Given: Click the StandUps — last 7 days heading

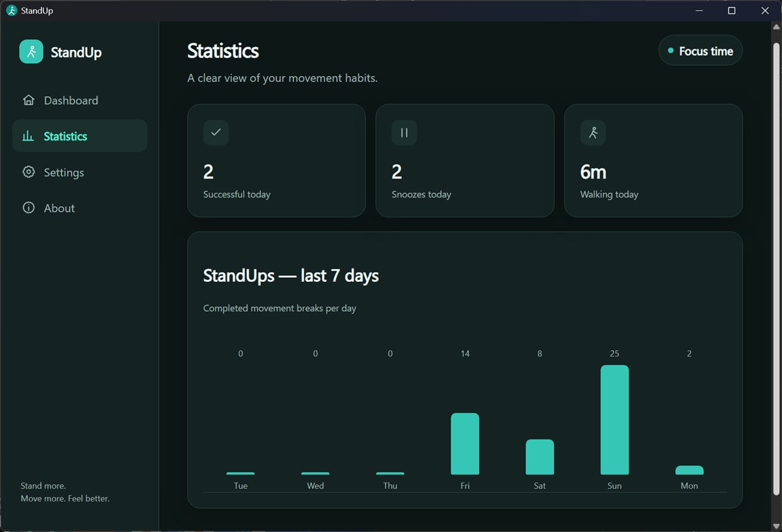Looking at the screenshot, I should click(x=291, y=276).
